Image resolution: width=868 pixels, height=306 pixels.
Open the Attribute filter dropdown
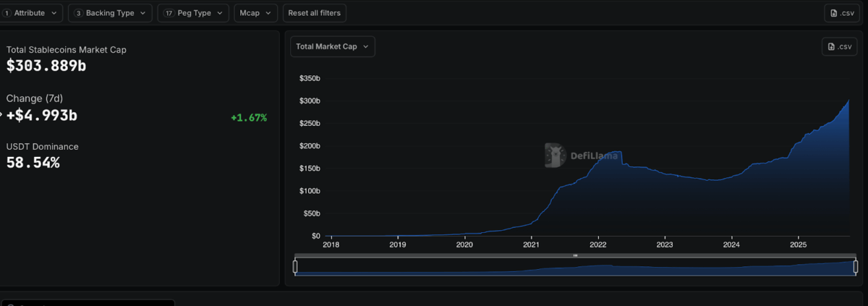pos(32,13)
